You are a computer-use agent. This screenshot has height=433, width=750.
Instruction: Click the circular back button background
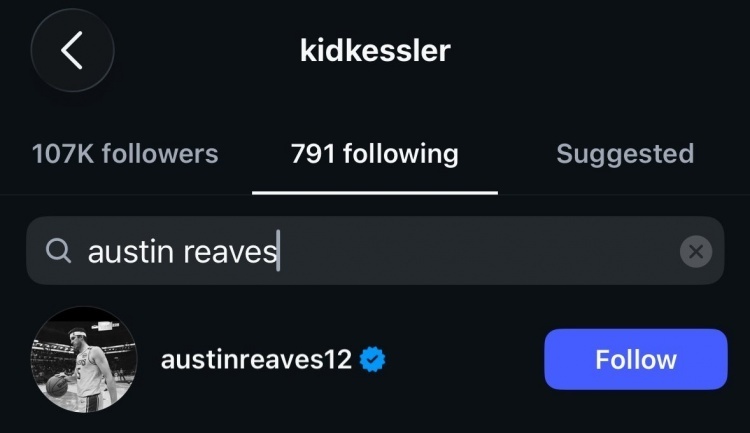[72, 50]
